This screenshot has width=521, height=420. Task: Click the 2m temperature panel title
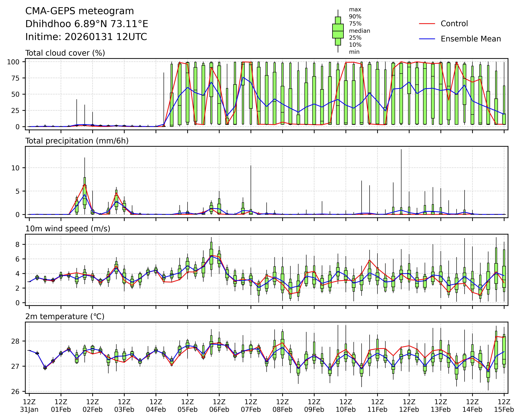65,316
